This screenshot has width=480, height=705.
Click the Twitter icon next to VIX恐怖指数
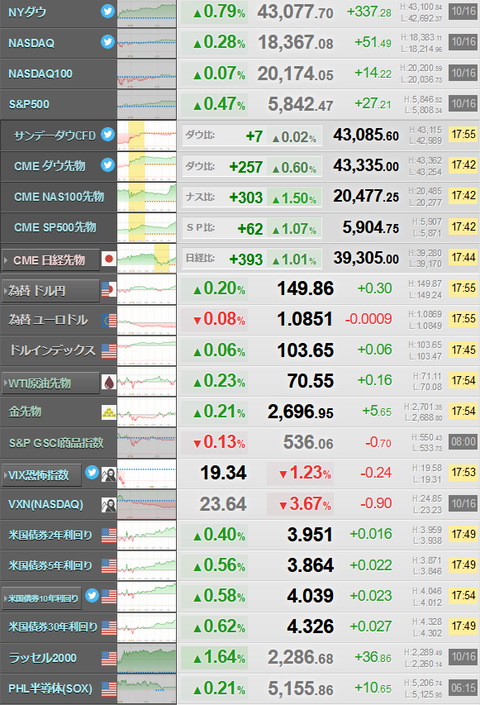tap(92, 473)
